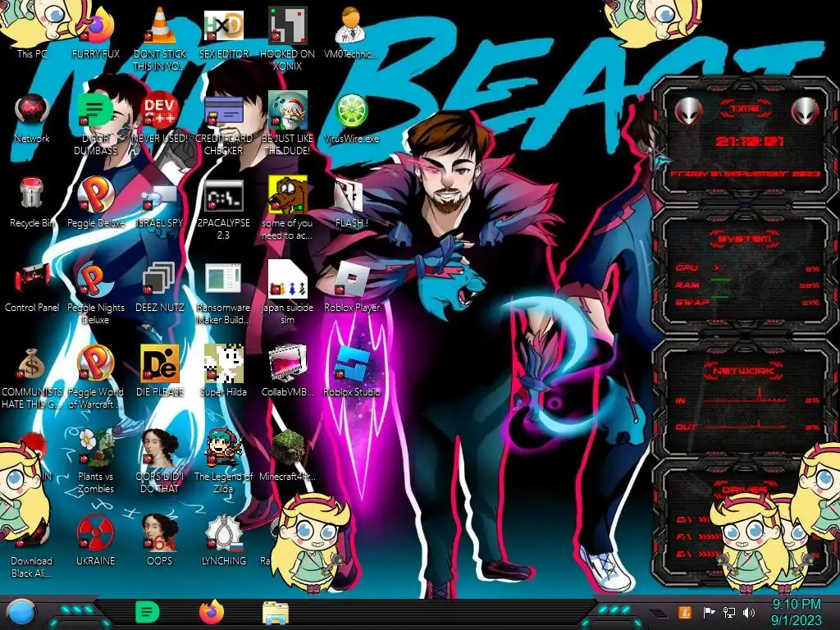The image size is (840, 630).
Task: Open Action Center flag tray icon
Action: click(x=709, y=612)
